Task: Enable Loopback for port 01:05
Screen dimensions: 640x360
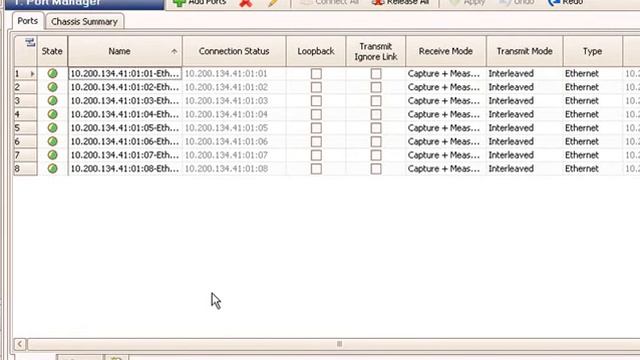Action: 316,128
